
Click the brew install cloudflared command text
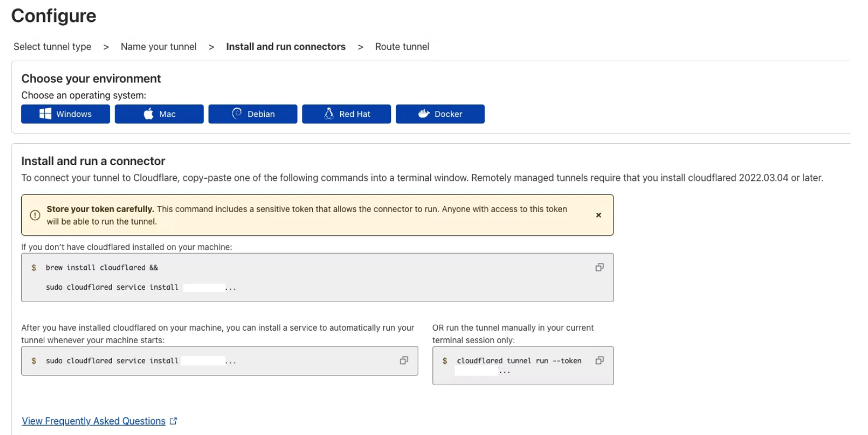pos(102,268)
